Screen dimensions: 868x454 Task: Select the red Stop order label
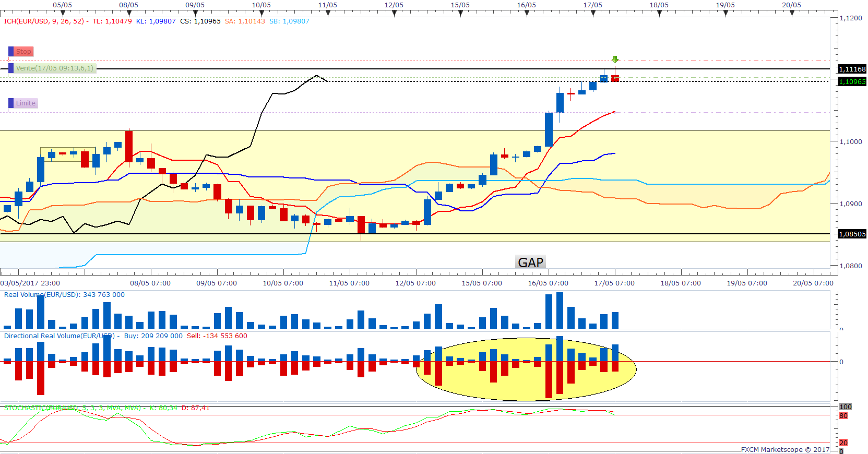(23, 51)
